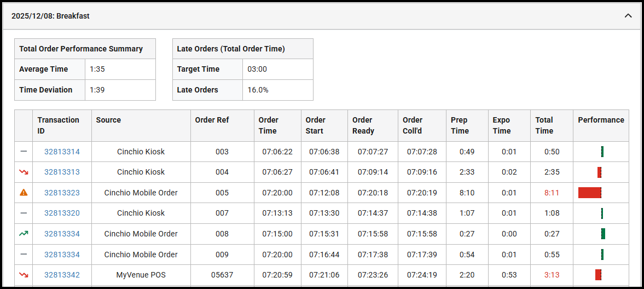Image resolution: width=644 pixels, height=289 pixels.
Task: Click the Source column header
Action: pos(108,120)
